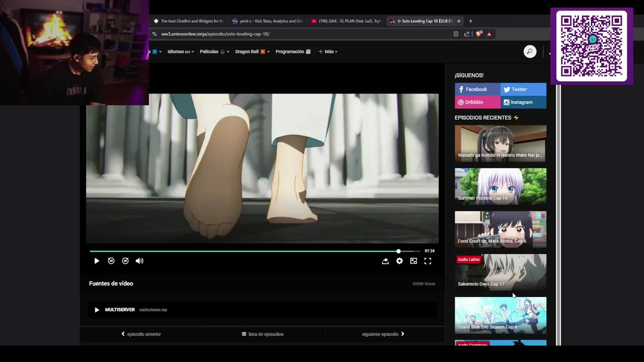Enter fullscreen video mode
The height and width of the screenshot is (362, 644).
click(x=427, y=261)
